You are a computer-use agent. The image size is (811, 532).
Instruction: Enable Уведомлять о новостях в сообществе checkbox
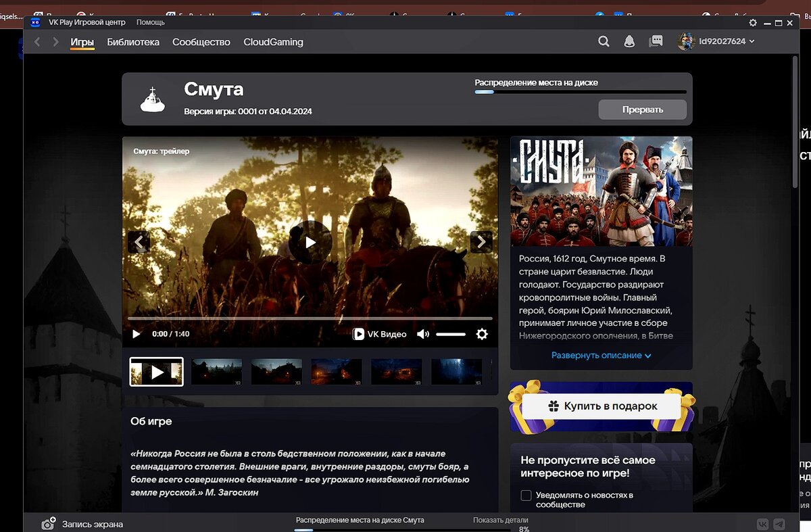click(x=526, y=495)
